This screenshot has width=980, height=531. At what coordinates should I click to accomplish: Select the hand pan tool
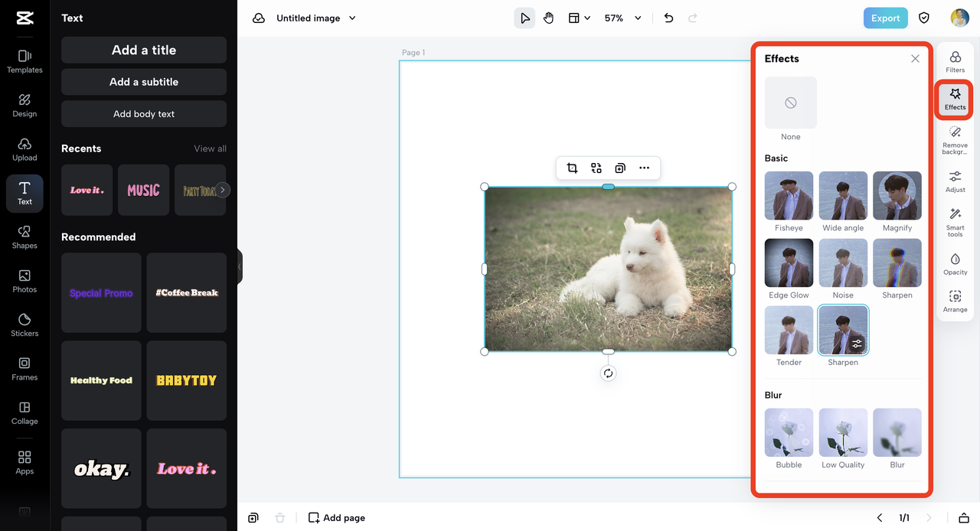coord(549,18)
